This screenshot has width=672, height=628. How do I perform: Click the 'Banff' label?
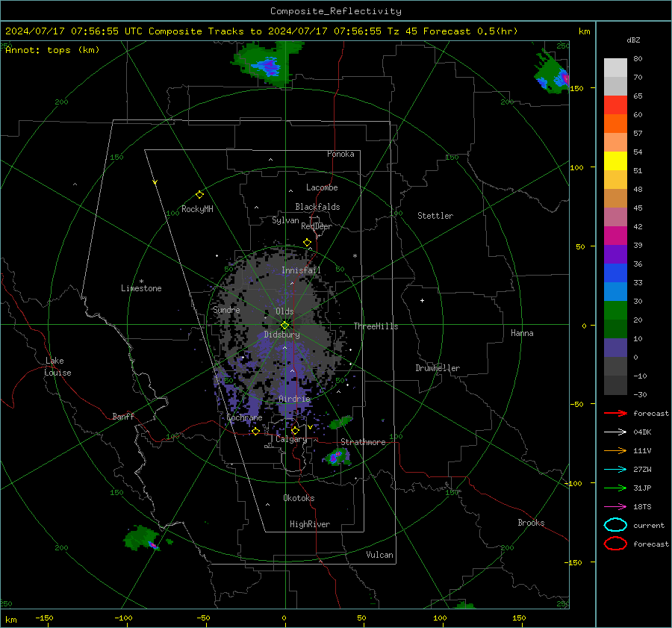pyautogui.click(x=123, y=416)
